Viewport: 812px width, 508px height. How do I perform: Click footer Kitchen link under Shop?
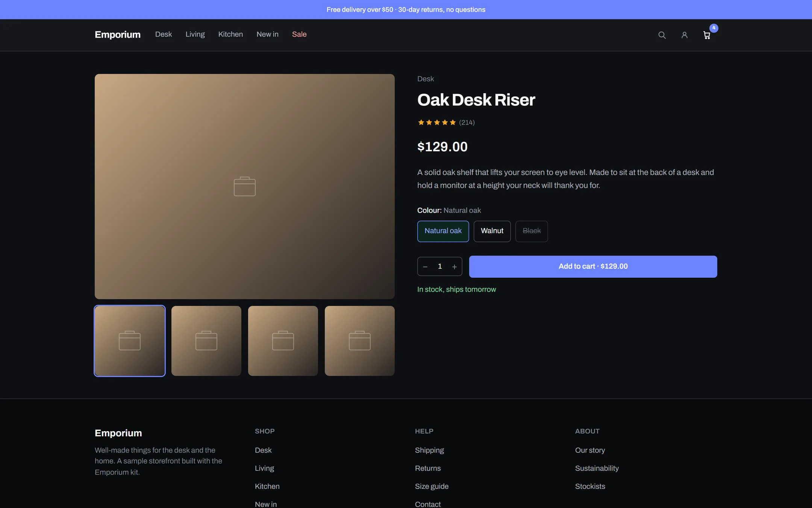coord(267,486)
